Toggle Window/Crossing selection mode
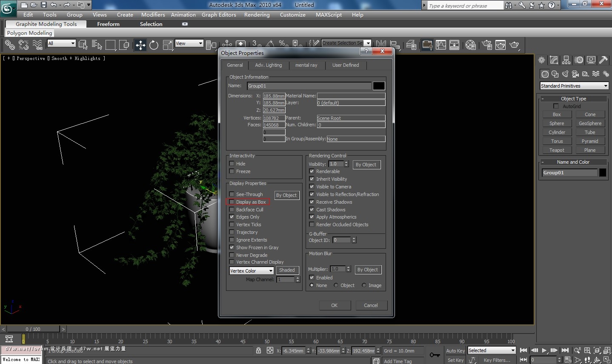This screenshot has height=364, width=612. pos(124,45)
